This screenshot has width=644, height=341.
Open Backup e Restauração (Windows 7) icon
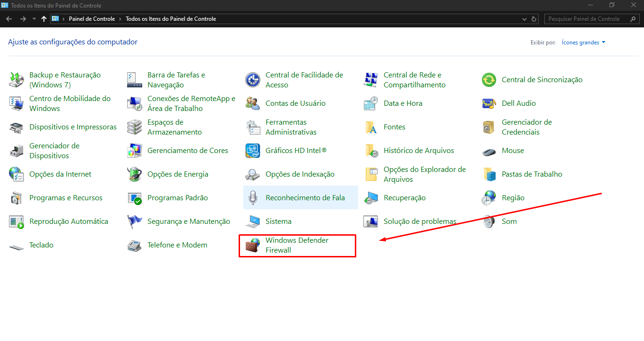(17, 80)
